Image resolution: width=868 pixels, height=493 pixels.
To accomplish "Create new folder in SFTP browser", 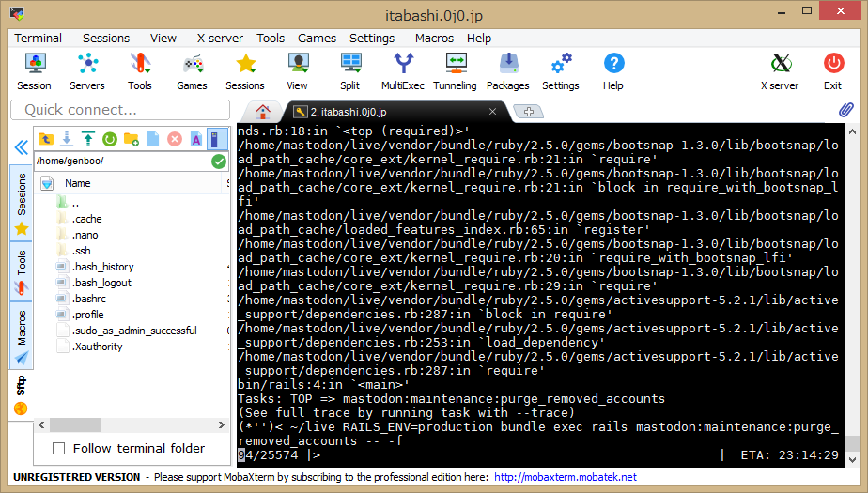I will (132, 139).
